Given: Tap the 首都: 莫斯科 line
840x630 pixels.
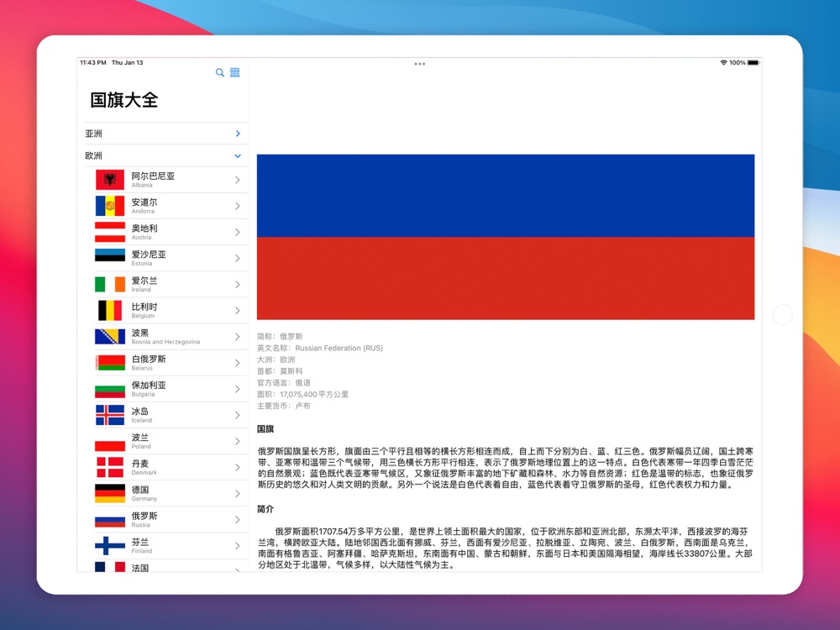Looking at the screenshot, I should (x=280, y=371).
